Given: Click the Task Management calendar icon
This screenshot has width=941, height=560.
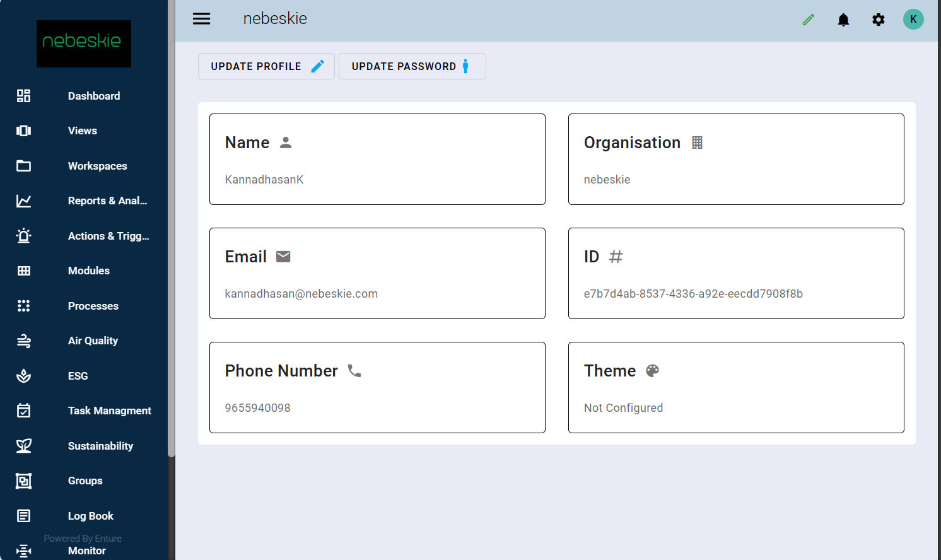Looking at the screenshot, I should [23, 411].
